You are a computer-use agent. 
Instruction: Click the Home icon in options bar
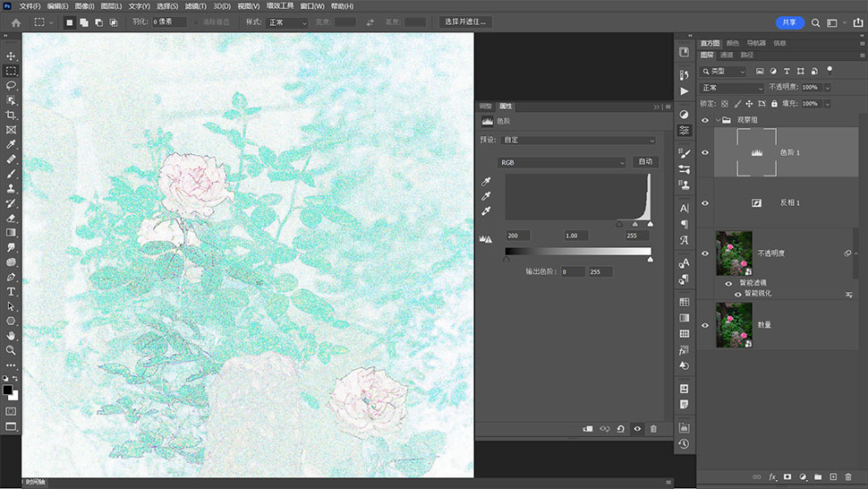(16, 22)
